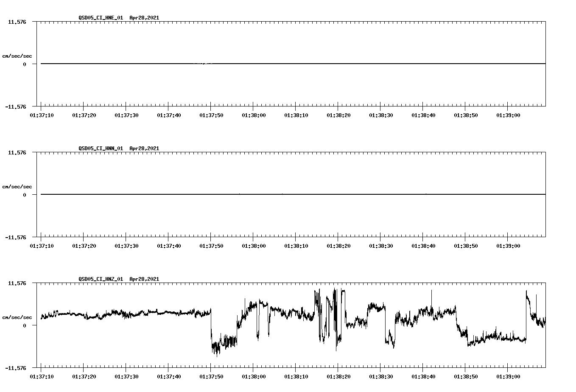The height and width of the screenshot is (392, 576).
Task: Click the cm/sec/sec unit label on middle plot
Action: [18, 186]
